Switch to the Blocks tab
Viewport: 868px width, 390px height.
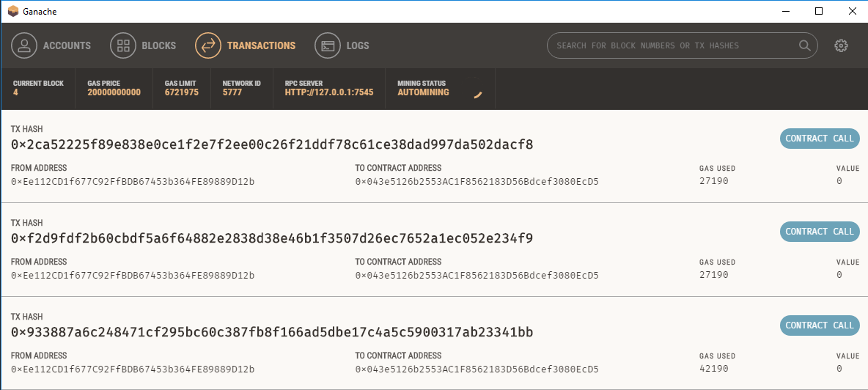pyautogui.click(x=143, y=46)
